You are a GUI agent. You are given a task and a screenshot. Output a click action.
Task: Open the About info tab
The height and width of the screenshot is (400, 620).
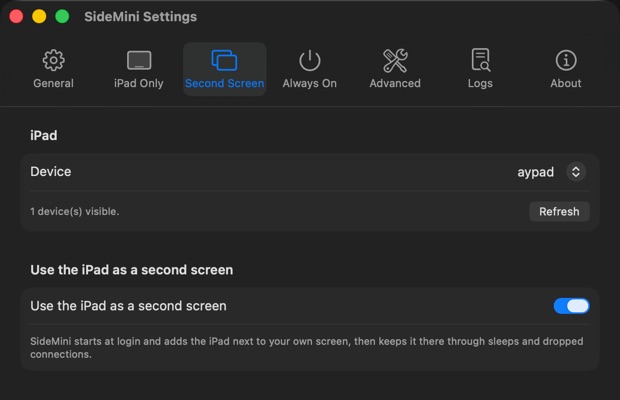(x=566, y=69)
